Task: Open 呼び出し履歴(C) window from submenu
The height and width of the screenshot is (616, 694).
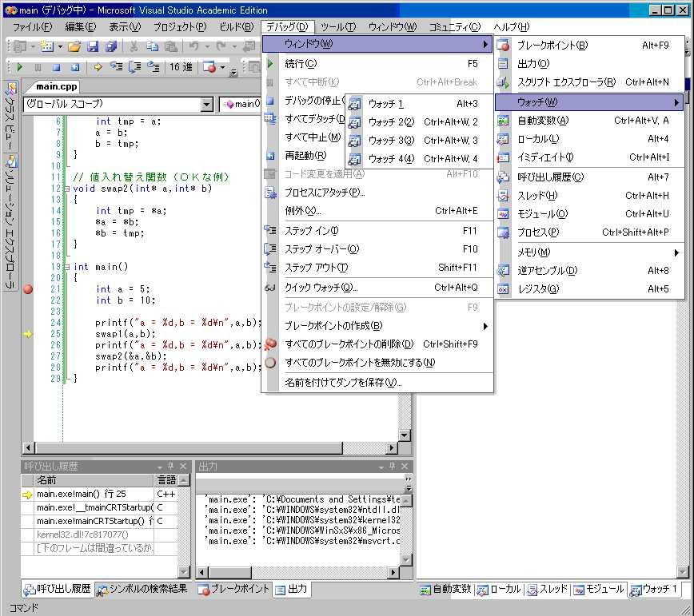Action: coord(589,177)
